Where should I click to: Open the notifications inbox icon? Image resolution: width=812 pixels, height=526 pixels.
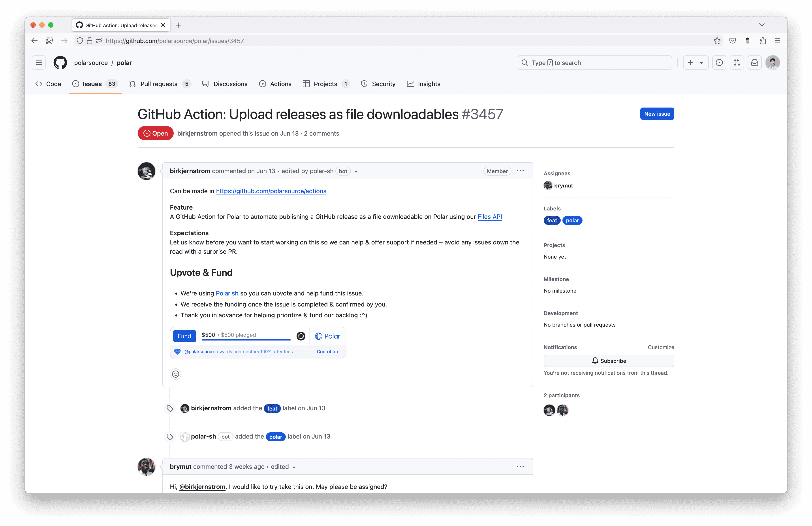tap(754, 63)
